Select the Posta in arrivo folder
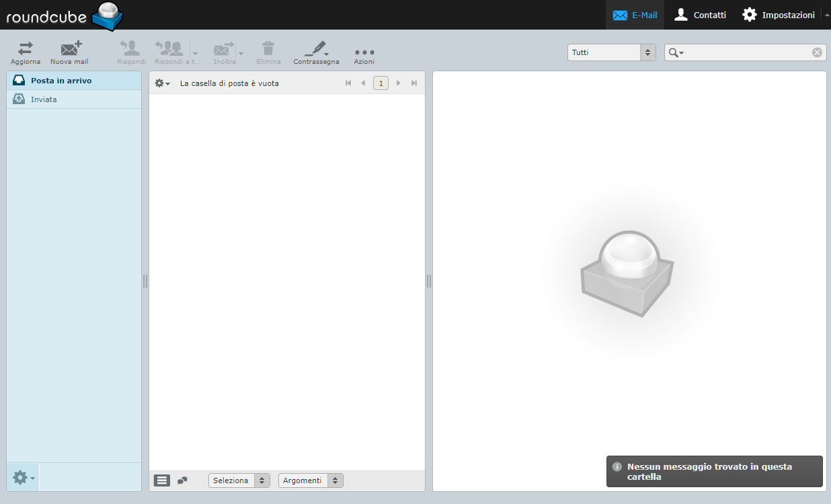Viewport: 831px width, 504px height. [61, 81]
